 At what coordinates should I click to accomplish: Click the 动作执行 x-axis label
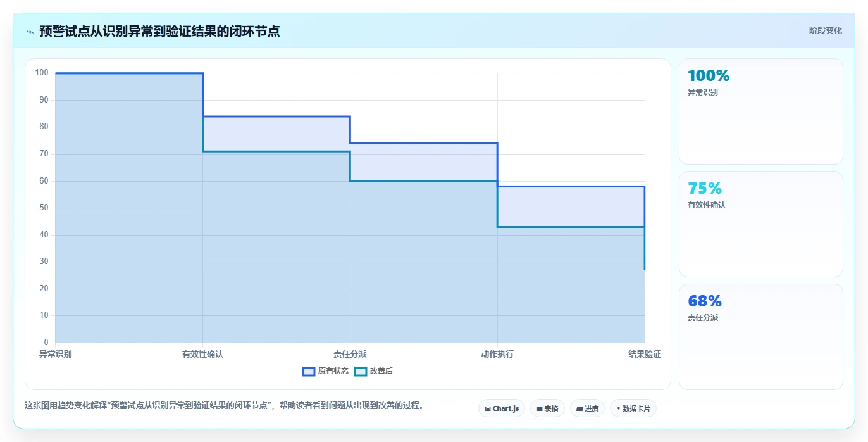click(497, 354)
